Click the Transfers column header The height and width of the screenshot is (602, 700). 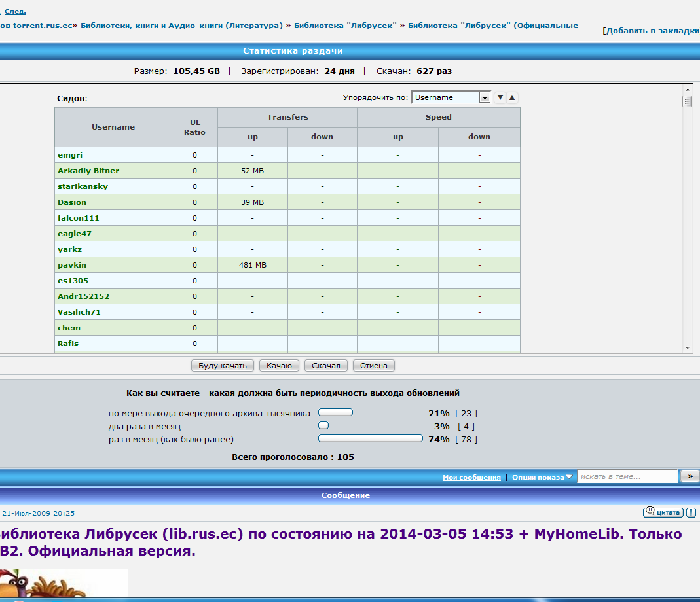(287, 117)
